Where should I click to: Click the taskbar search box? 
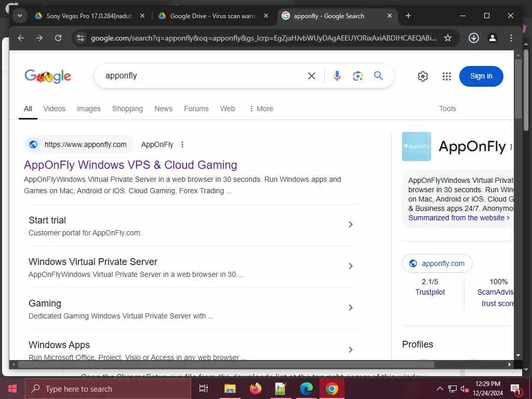coord(108,389)
